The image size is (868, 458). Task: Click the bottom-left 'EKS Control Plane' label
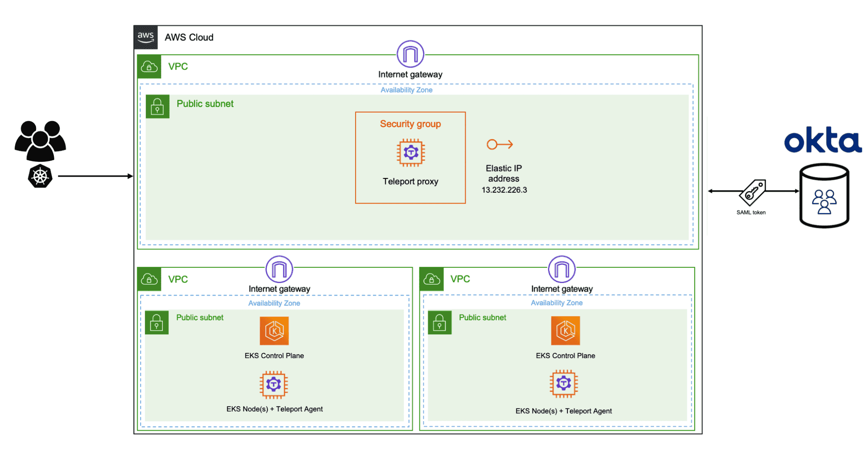click(x=274, y=356)
